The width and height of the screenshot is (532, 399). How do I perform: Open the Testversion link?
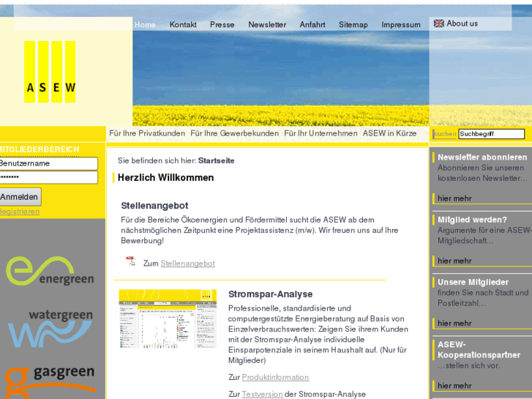pos(262,395)
